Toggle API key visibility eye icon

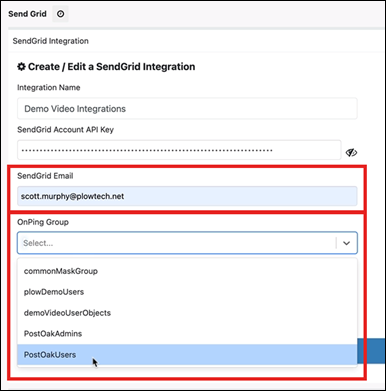tap(351, 152)
